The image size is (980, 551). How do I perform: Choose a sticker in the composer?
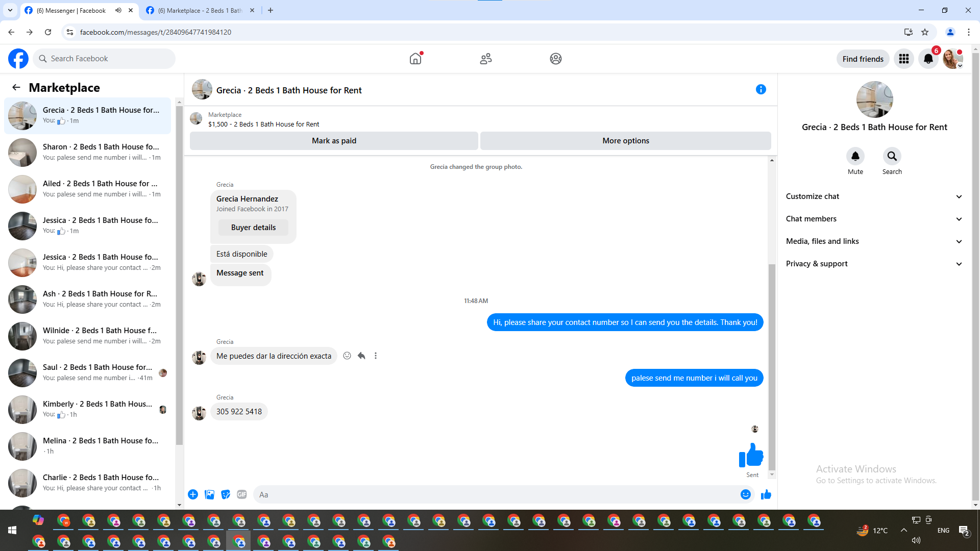tap(226, 494)
